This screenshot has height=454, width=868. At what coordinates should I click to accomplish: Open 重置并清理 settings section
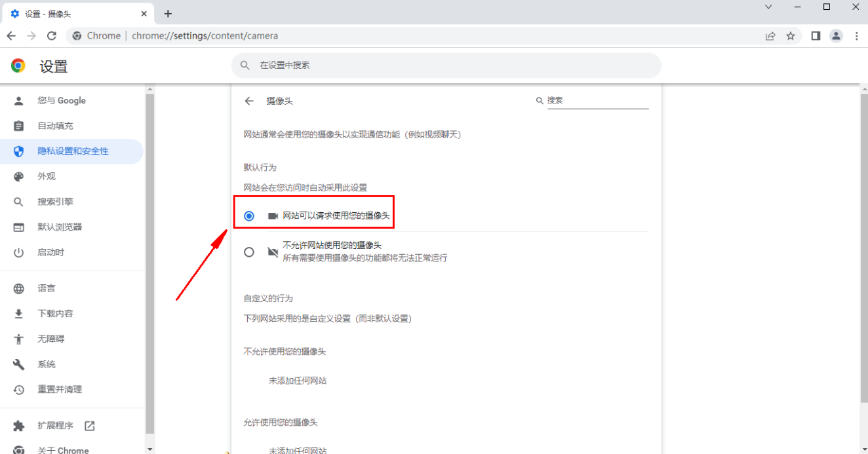pos(71,389)
